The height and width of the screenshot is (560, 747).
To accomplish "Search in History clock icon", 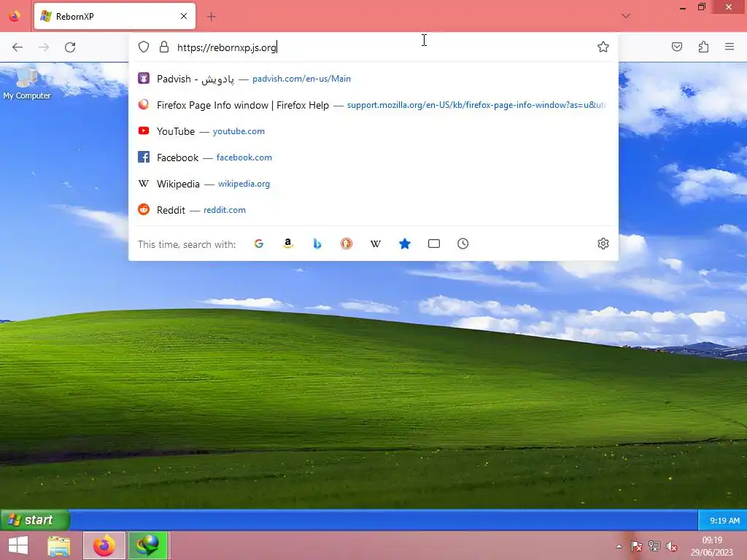I will point(463,244).
